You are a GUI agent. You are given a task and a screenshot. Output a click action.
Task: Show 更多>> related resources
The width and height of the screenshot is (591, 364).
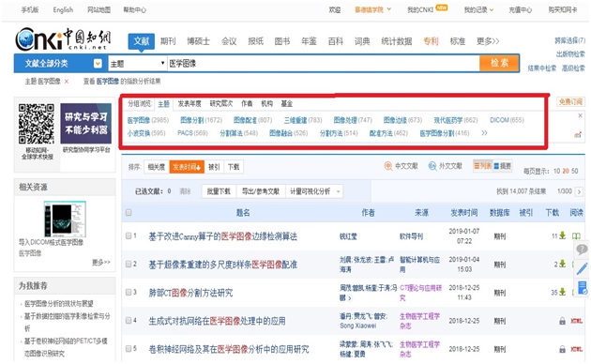pyautogui.click(x=101, y=262)
